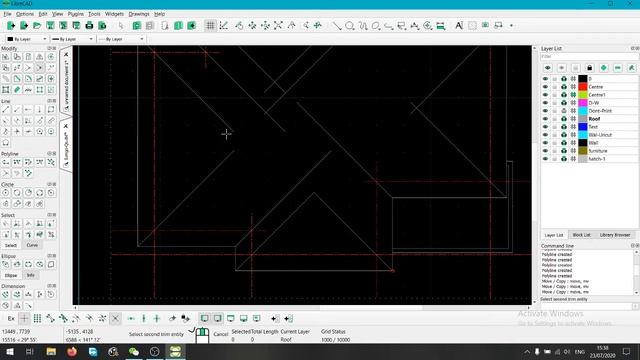Click the magenta D-W layer color swatch
The width and height of the screenshot is (640, 360).
click(x=583, y=103)
